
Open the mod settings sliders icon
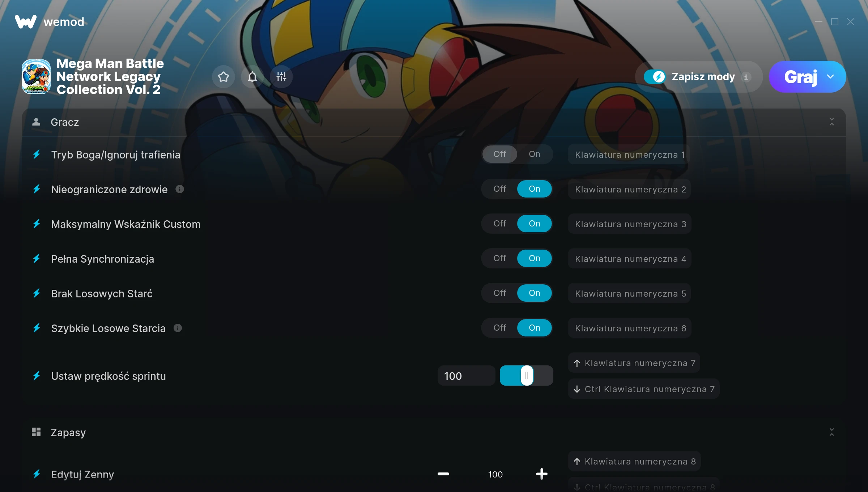(281, 77)
